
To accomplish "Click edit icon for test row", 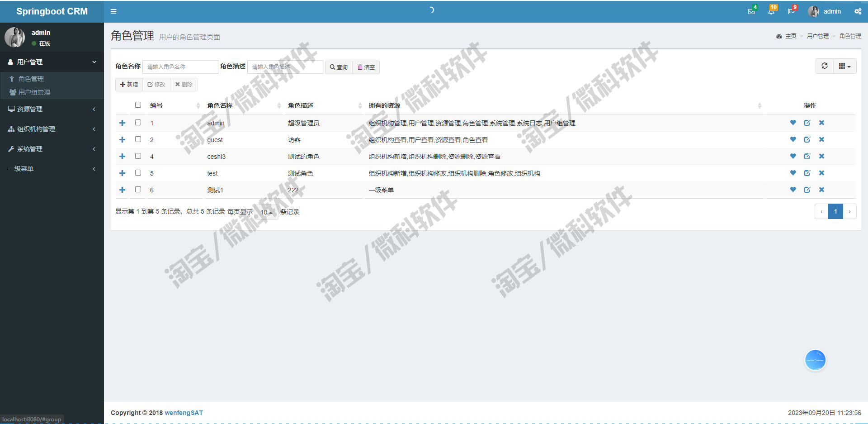I will click(807, 173).
